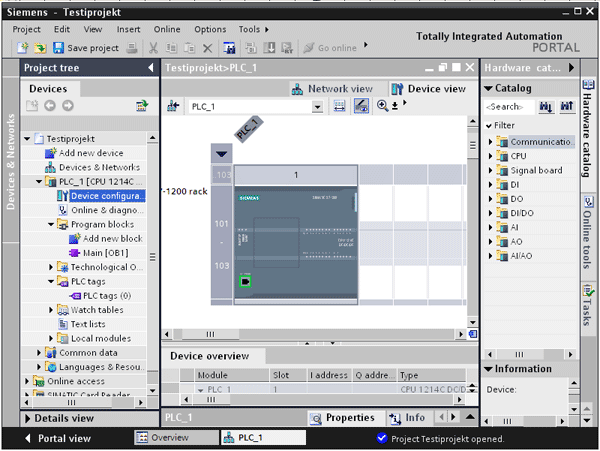Click the Print toolbar icon
The image size is (600, 451).
click(x=132, y=48)
